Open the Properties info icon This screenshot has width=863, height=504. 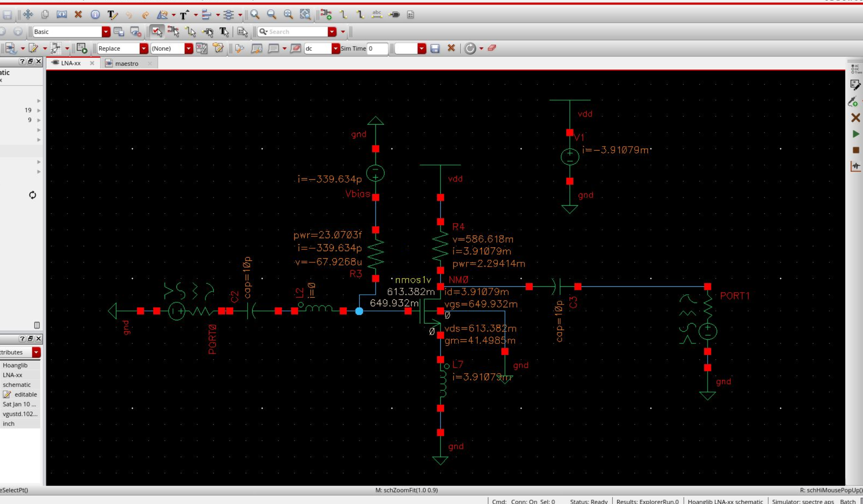(95, 14)
